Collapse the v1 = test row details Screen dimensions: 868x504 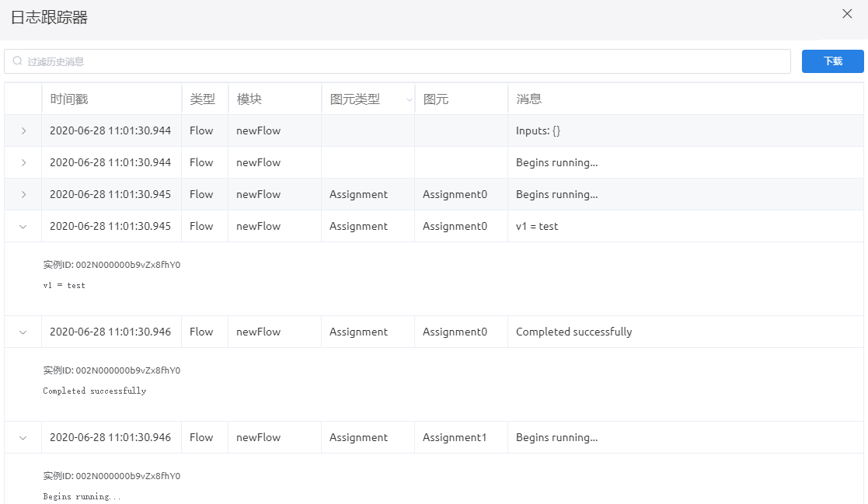click(x=23, y=226)
